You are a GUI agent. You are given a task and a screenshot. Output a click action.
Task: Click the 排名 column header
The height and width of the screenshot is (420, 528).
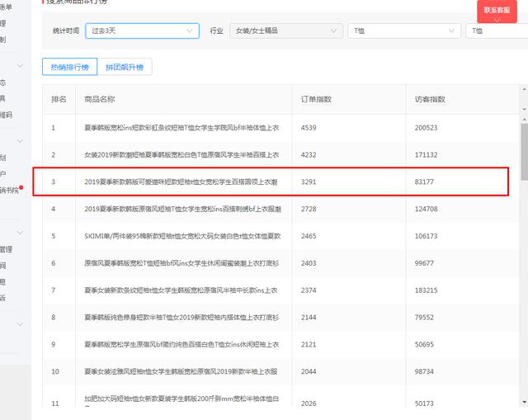[59, 99]
